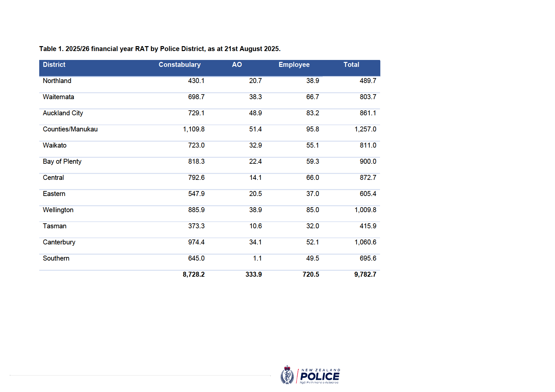Select the Eastern total value 605.4
This screenshot has width=555, height=392.
click(x=368, y=194)
